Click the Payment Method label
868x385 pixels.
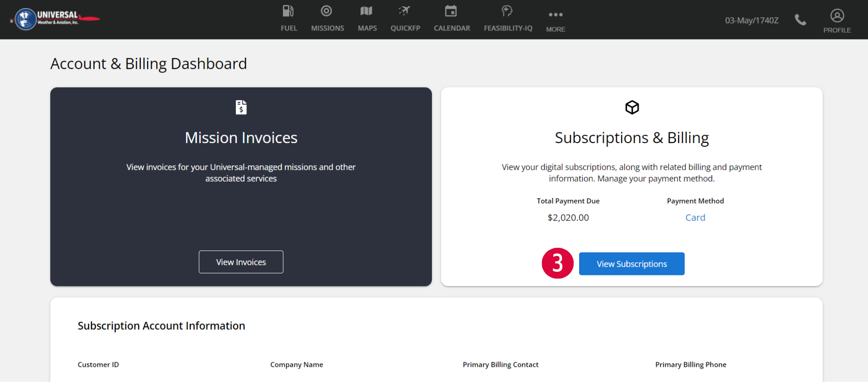(x=695, y=201)
